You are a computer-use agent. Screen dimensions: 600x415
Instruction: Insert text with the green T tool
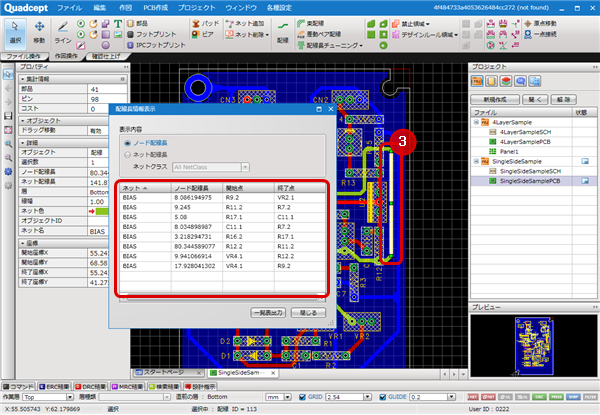pyautogui.click(x=118, y=24)
